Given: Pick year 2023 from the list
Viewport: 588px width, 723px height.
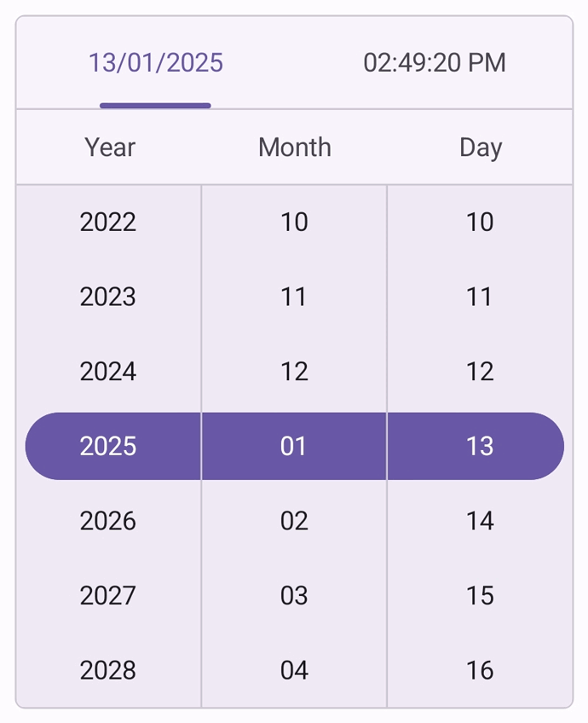Looking at the screenshot, I should [x=108, y=297].
